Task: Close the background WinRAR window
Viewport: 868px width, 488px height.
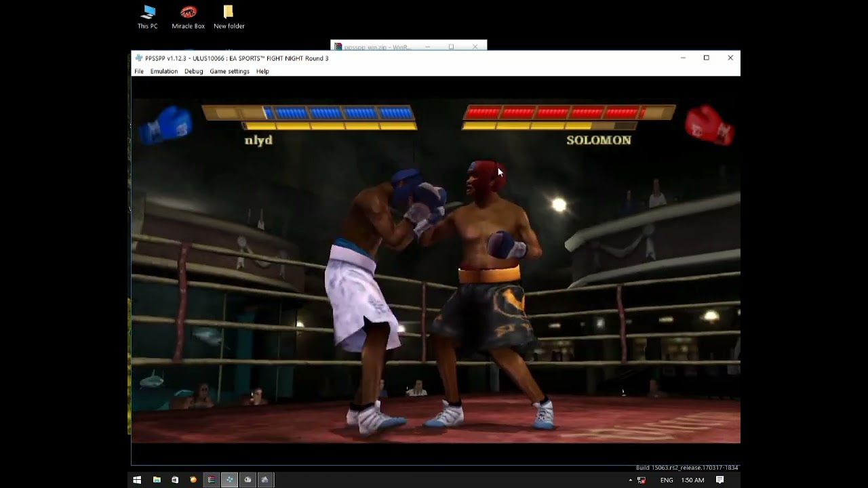Action: 475,47
